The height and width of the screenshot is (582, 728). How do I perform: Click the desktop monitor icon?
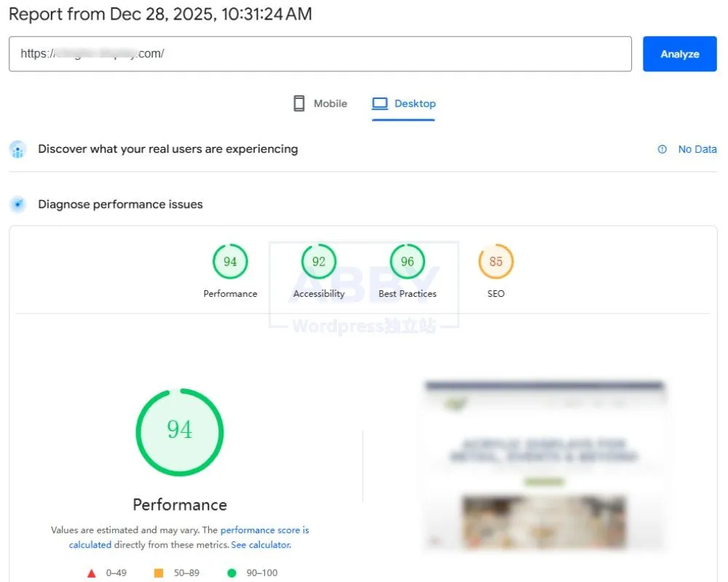pos(380,103)
